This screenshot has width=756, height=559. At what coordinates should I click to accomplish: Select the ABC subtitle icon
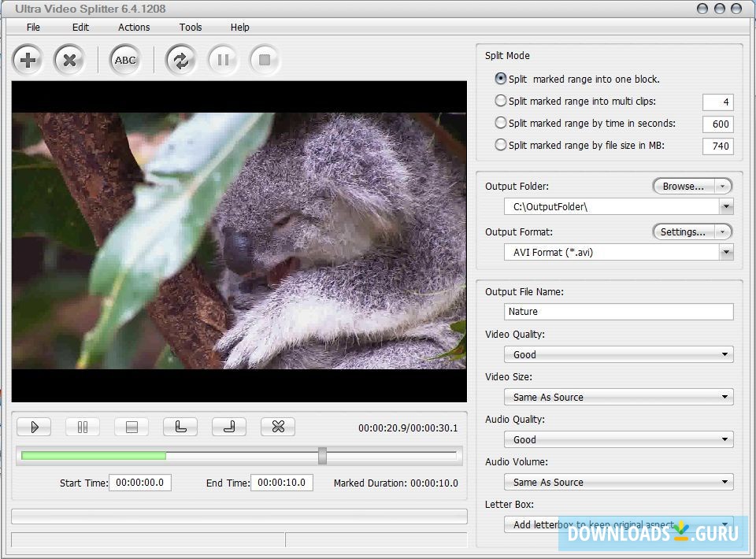(124, 60)
